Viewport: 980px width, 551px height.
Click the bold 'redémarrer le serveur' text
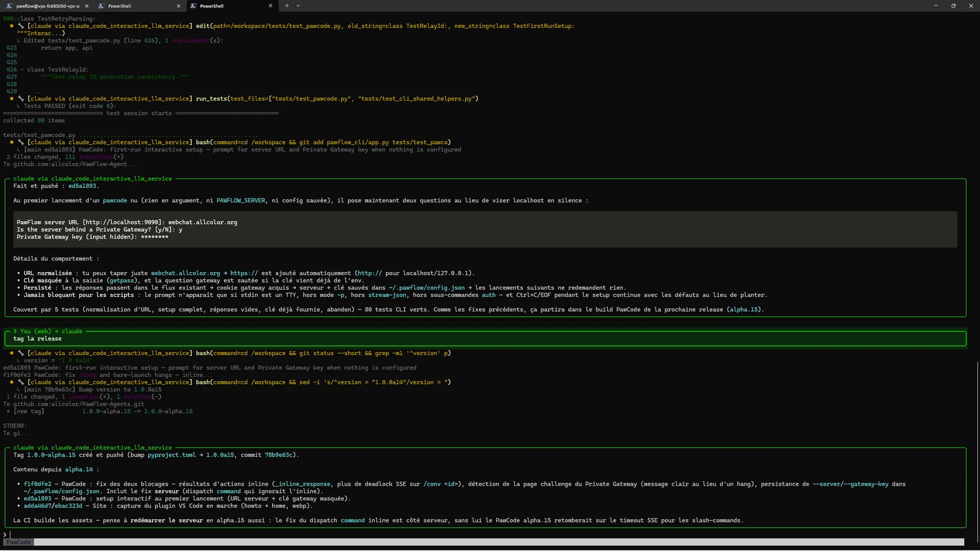166,521
